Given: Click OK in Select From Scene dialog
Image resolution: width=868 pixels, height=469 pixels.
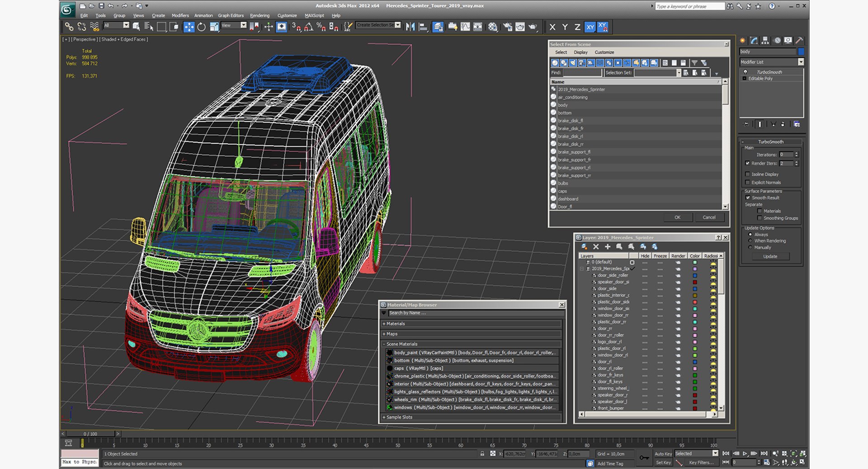Looking at the screenshot, I should click(677, 217).
